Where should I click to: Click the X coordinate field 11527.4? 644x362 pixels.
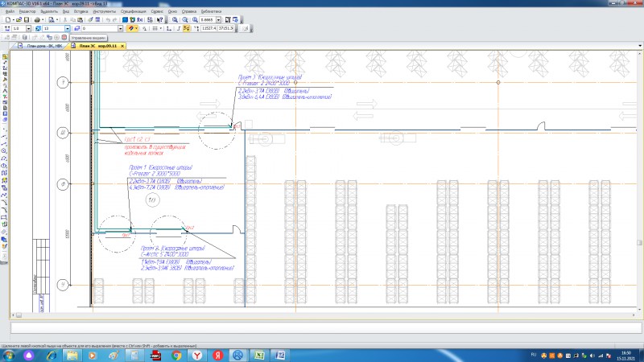coord(208,28)
